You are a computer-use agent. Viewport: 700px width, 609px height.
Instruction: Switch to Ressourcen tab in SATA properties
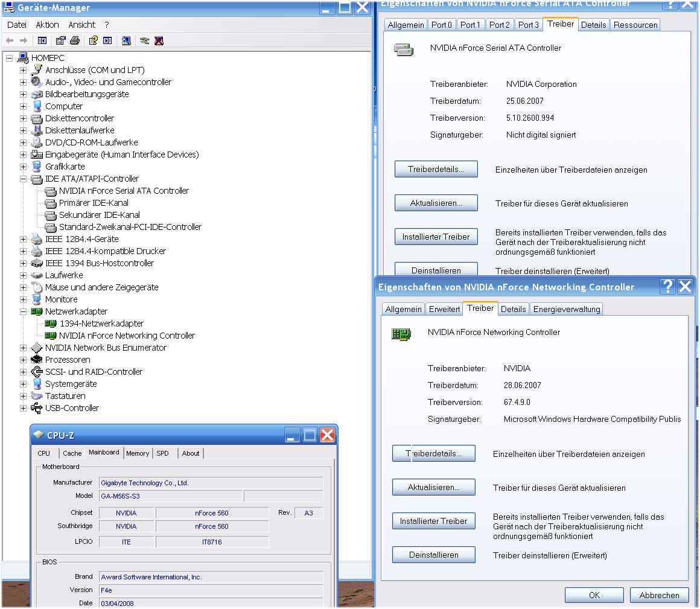coord(635,25)
